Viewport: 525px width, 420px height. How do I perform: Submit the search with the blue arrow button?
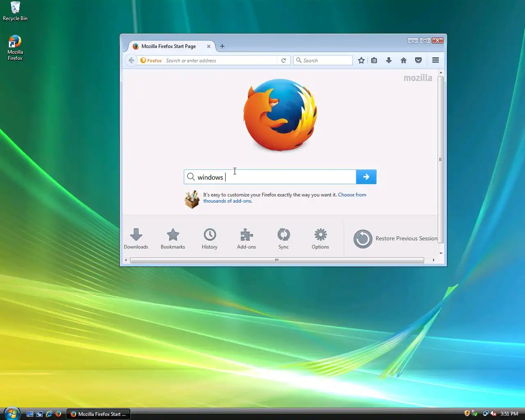[366, 177]
